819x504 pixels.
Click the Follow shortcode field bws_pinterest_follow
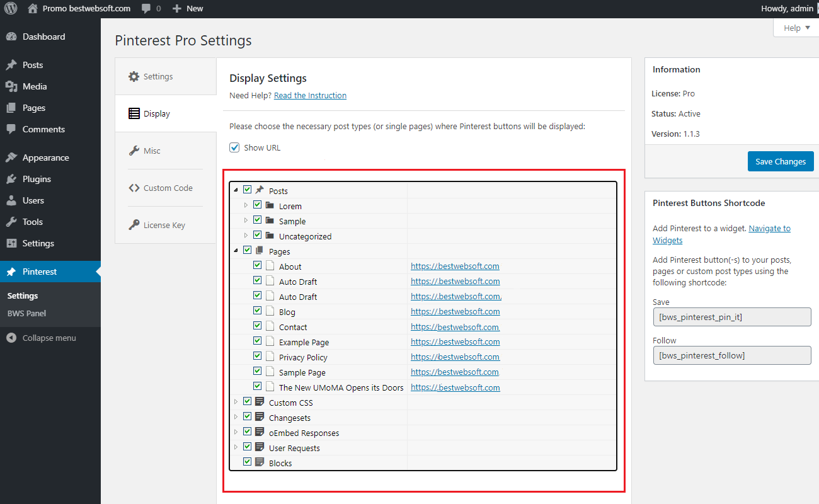pos(732,355)
